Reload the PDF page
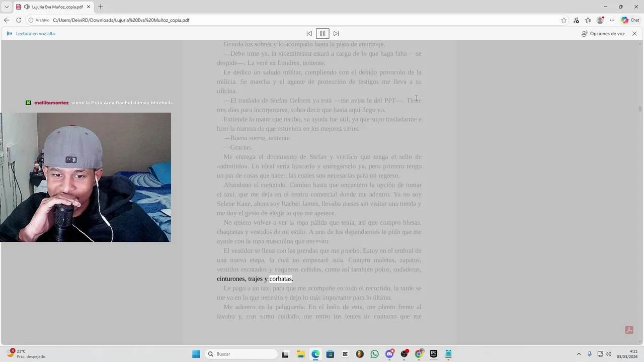Viewport: 644px width, 362px height. [x=19, y=20]
